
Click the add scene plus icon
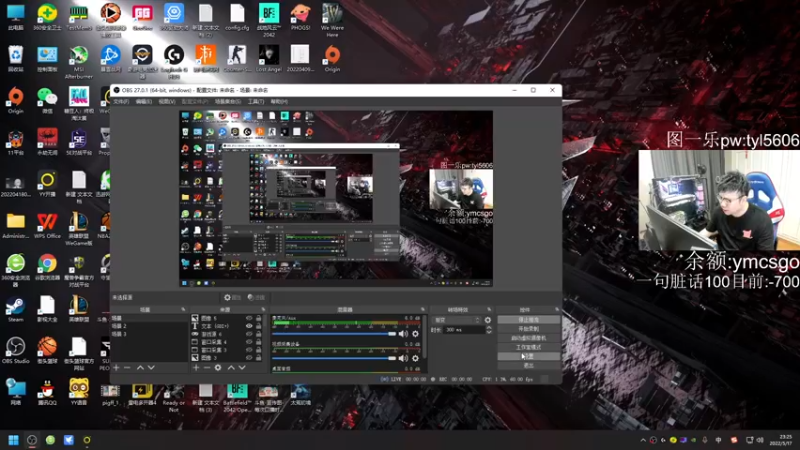tap(116, 367)
